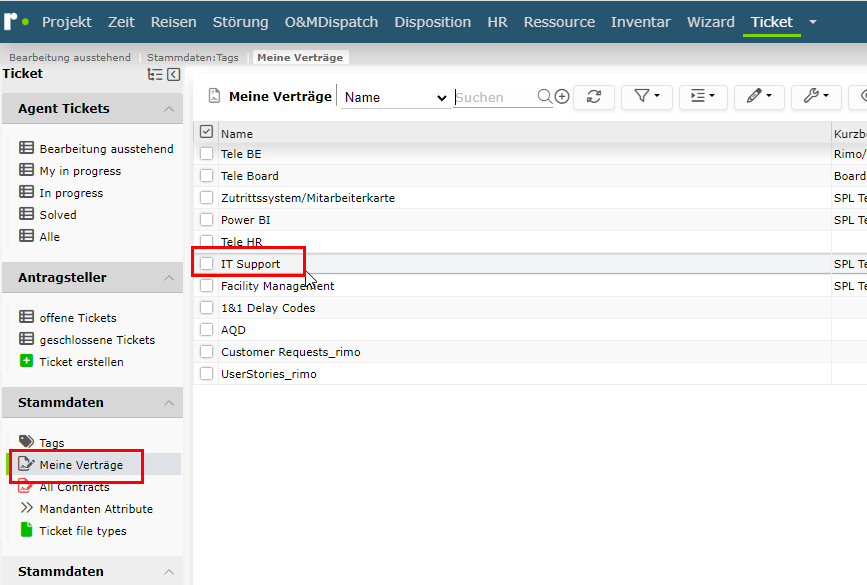The height and width of the screenshot is (585, 867).
Task: Click the Mandanten Attribute chevrons icon
Action: pos(26,508)
